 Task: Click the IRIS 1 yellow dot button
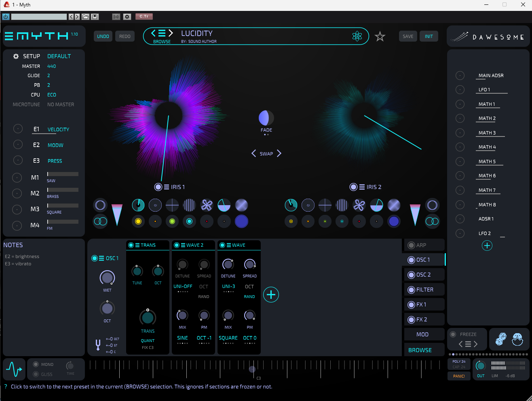tap(138, 221)
